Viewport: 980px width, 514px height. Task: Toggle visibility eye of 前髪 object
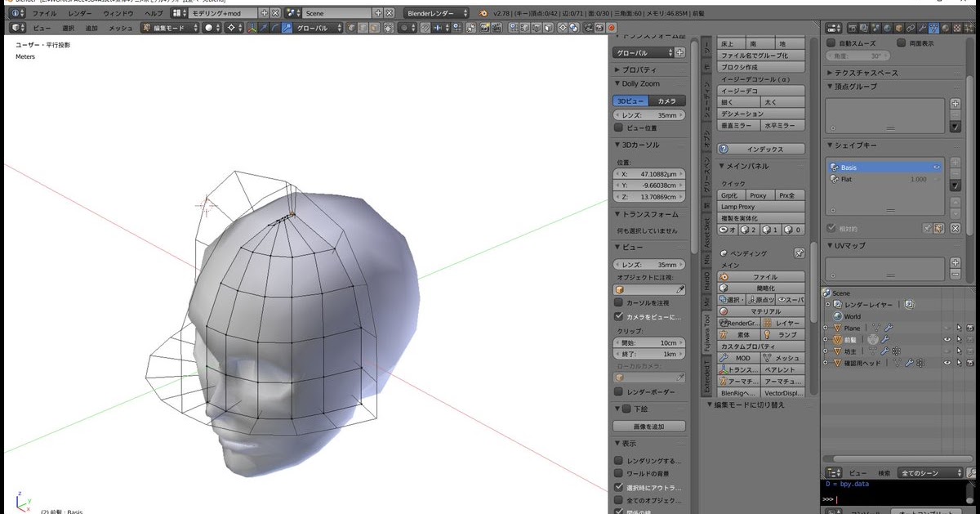(947, 339)
